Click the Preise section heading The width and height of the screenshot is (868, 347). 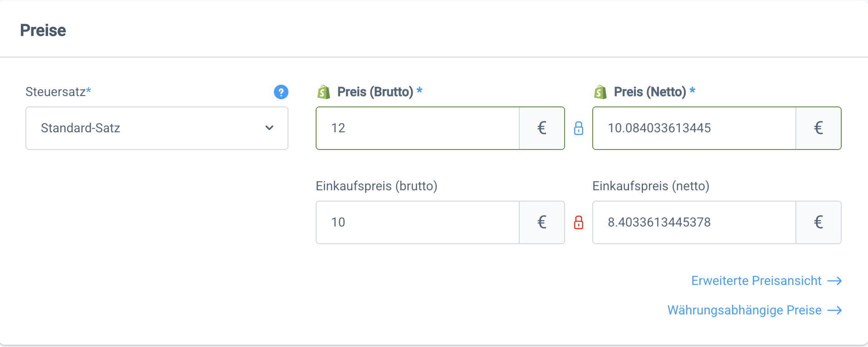click(x=43, y=30)
